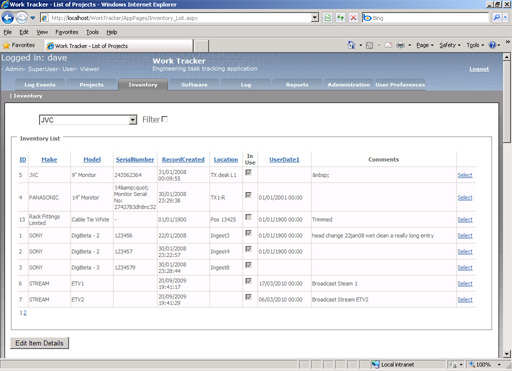Click the Read Mail icon in command bar

[x=388, y=45]
